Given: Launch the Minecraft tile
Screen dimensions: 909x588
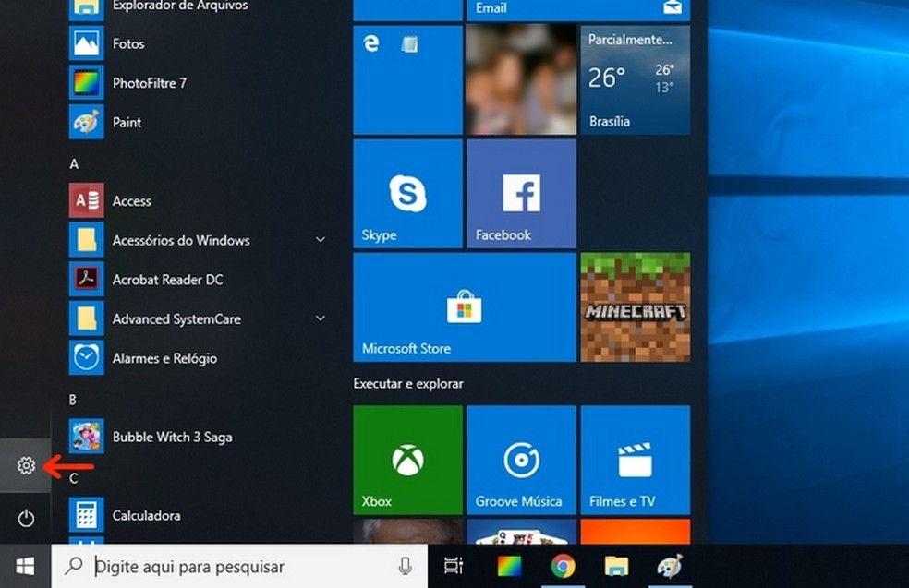Looking at the screenshot, I should point(636,307).
